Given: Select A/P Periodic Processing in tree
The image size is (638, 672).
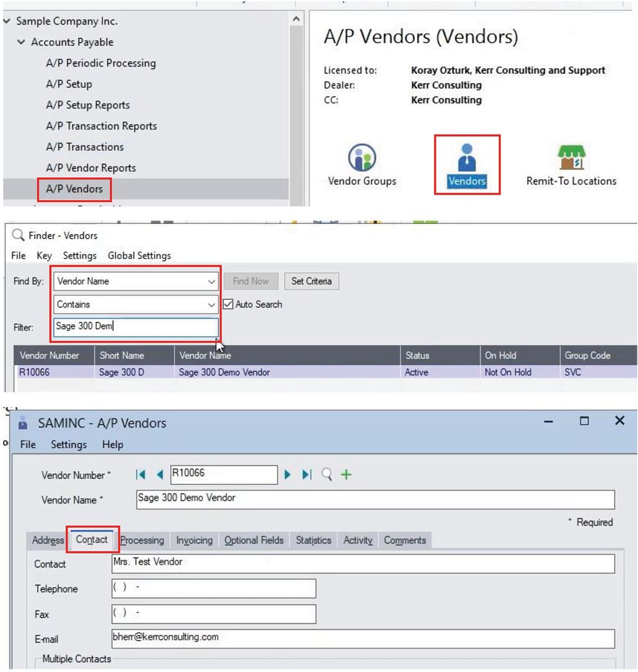Looking at the screenshot, I should point(101,63).
